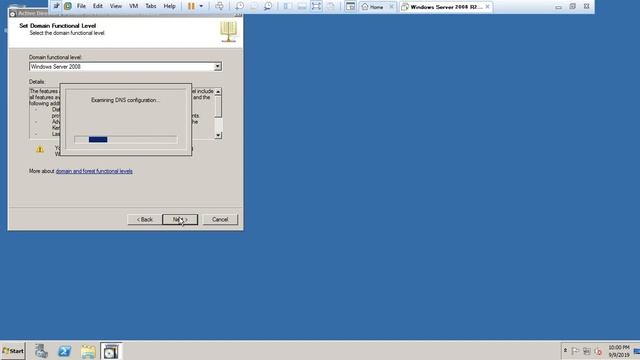Cancel the Active Directory wizard
This screenshot has width=640, height=360.
pos(220,220)
